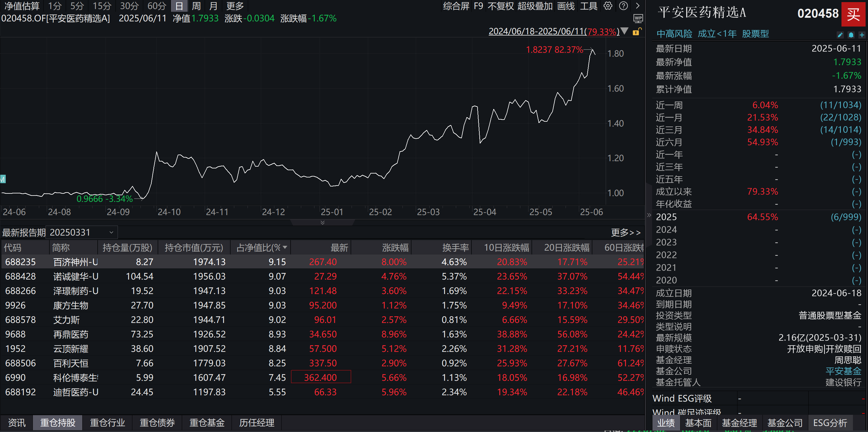Collapse the right panel with double-arrow icon

coord(649,215)
